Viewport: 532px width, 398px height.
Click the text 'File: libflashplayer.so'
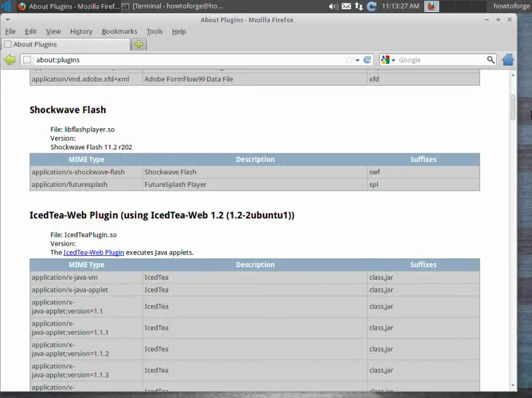tap(82, 130)
